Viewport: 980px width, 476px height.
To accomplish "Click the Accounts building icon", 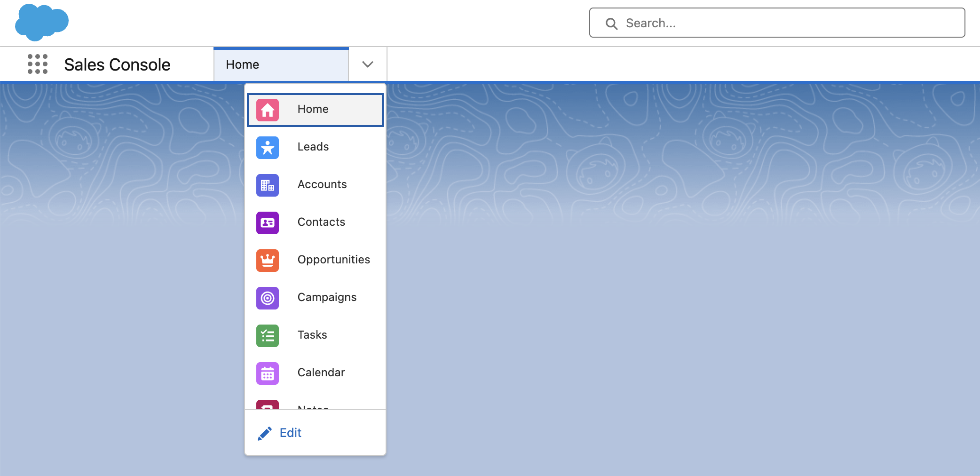I will 267,185.
